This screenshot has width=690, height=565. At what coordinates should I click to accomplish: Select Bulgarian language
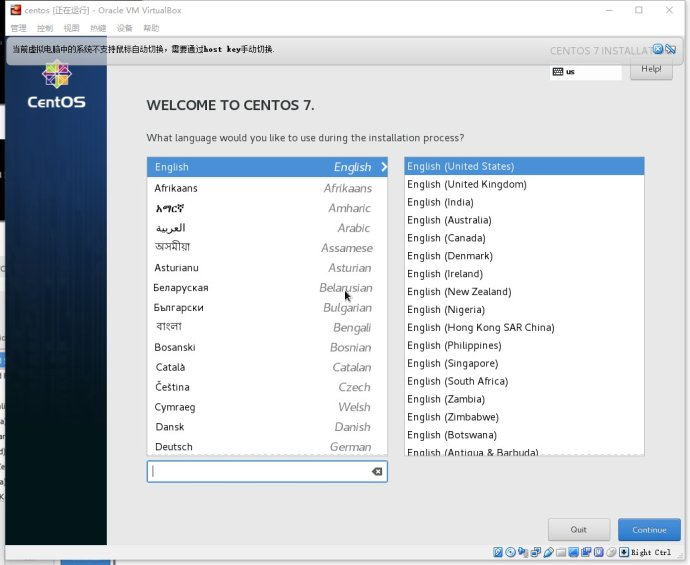coord(267,308)
